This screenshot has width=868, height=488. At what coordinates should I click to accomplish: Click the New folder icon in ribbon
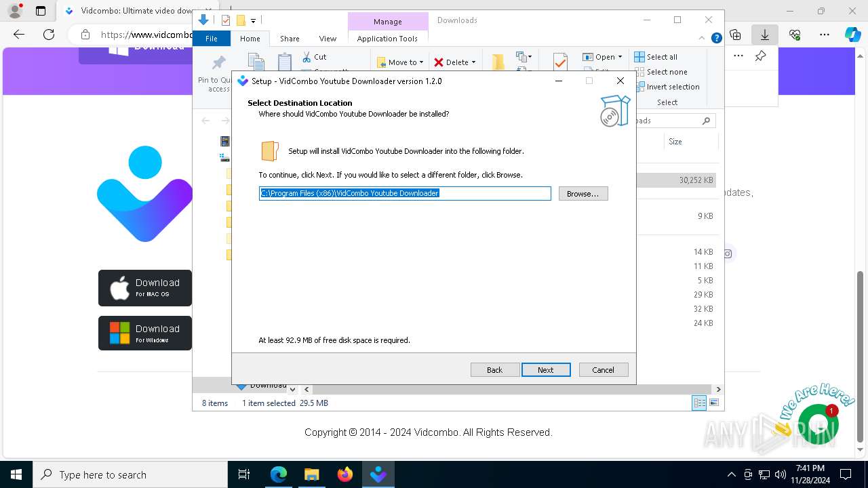tap(498, 62)
